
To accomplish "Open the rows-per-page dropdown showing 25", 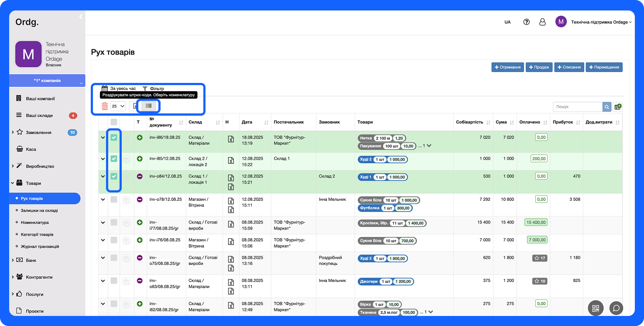I will (x=118, y=106).
